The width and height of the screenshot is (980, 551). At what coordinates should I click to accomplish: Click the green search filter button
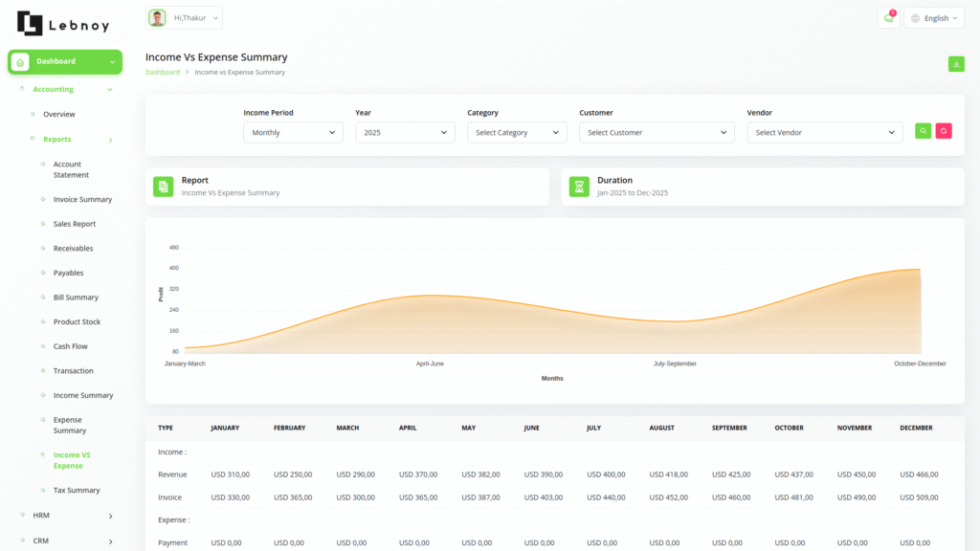click(x=923, y=131)
